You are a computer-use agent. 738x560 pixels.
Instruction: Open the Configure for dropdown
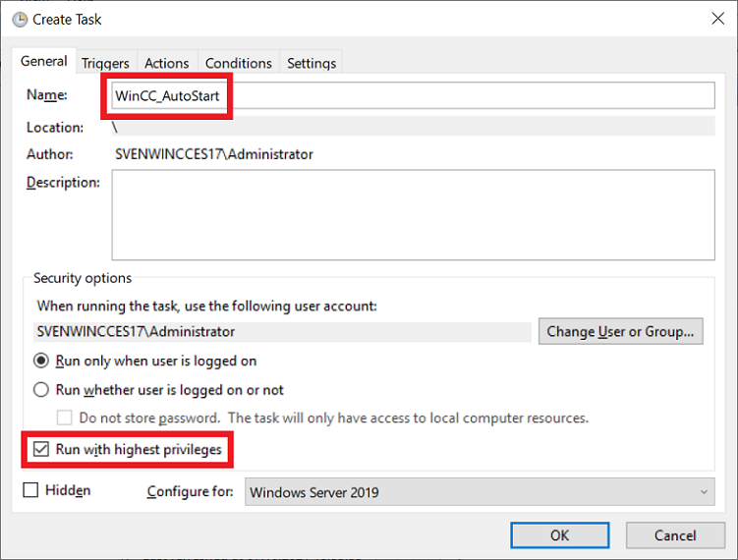pos(480,492)
